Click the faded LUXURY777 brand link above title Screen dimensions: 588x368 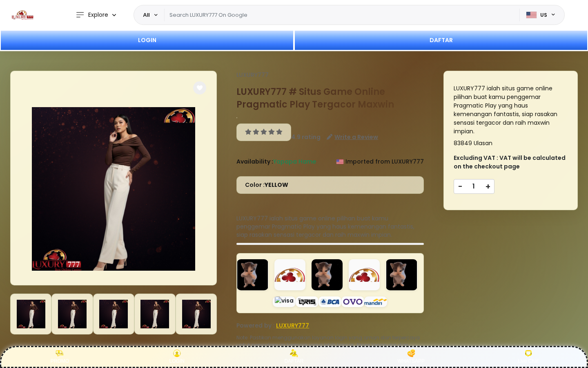[x=252, y=74]
